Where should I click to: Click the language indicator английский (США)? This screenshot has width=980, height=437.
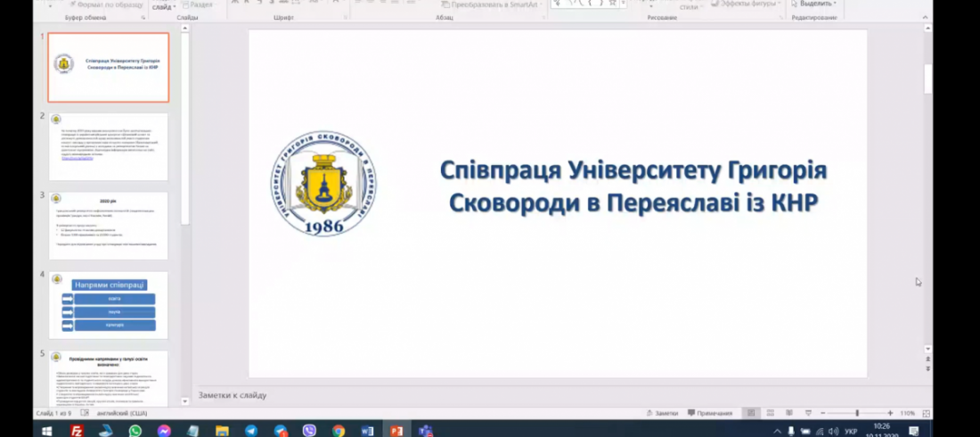click(x=122, y=413)
